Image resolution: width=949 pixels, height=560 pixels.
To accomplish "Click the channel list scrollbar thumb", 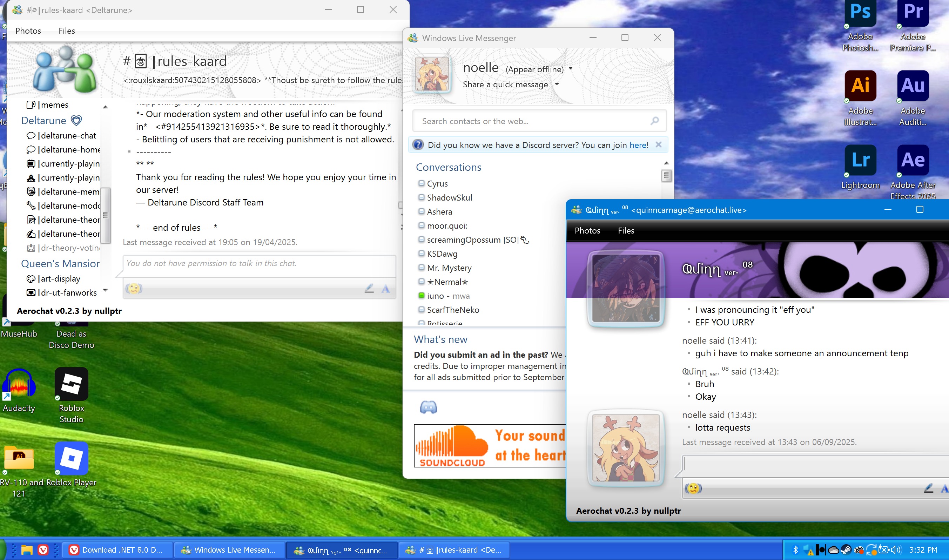I will point(105,215).
